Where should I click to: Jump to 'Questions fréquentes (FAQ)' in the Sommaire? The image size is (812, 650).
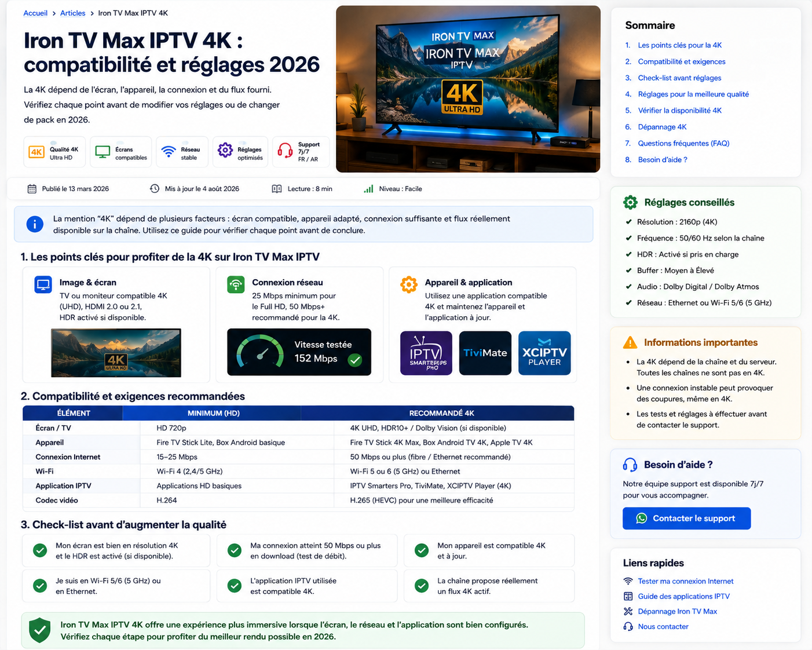[683, 143]
